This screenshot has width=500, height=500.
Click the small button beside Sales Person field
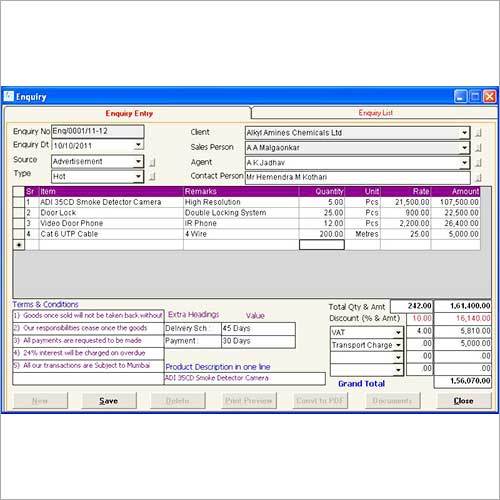point(478,148)
